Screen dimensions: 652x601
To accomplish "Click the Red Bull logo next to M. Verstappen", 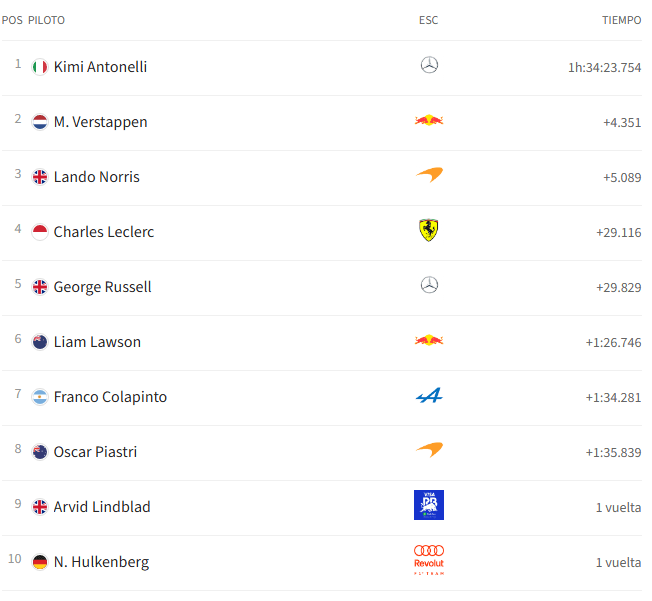I will (429, 120).
